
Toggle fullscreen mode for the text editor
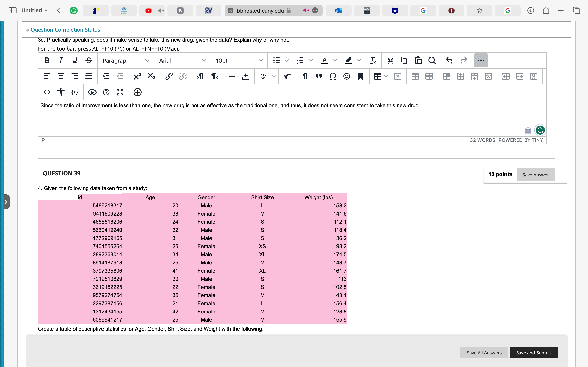coord(120,92)
